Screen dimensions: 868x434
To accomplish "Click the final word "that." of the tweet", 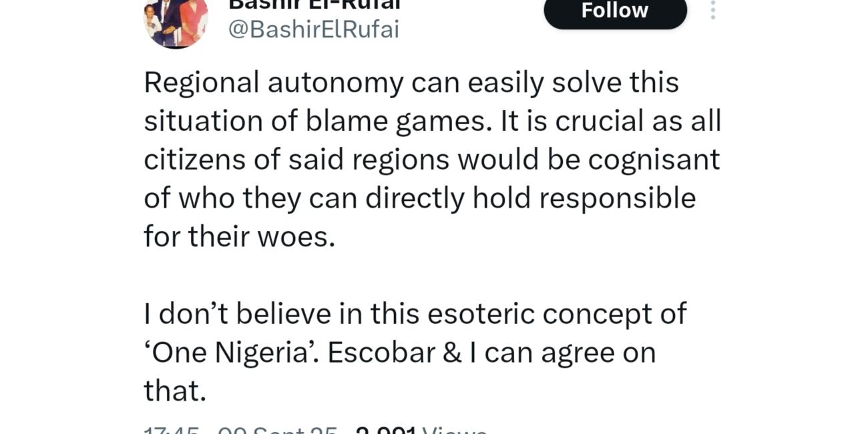I will point(175,391).
